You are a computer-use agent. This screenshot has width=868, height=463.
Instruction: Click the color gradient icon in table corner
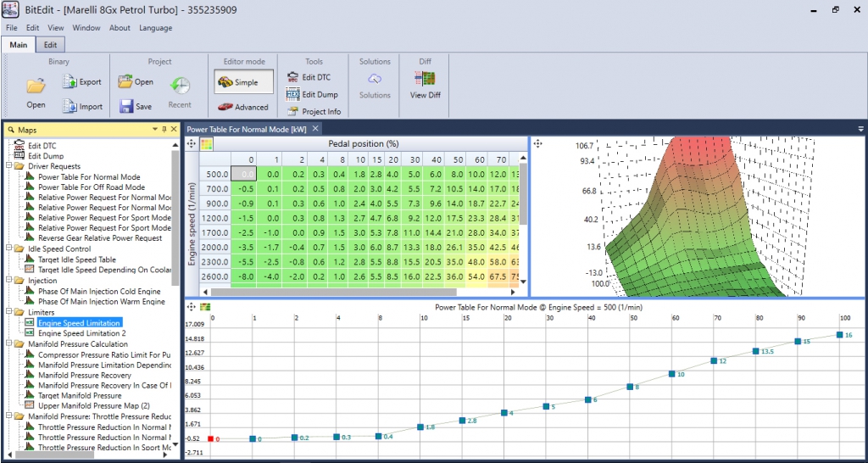(206, 144)
